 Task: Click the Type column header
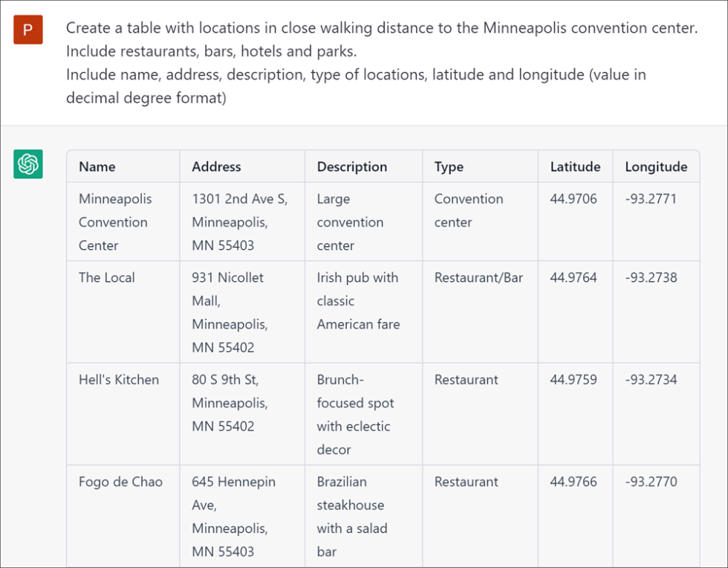[449, 167]
